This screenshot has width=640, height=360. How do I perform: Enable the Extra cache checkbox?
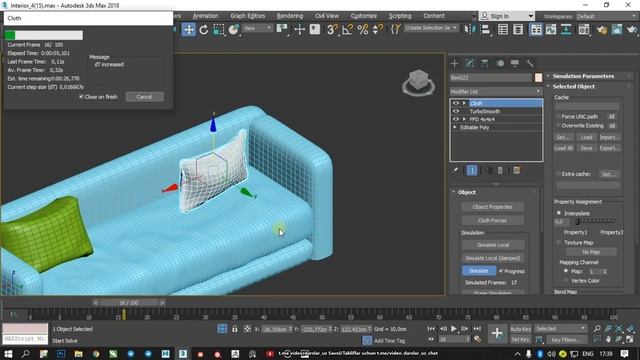[558, 174]
